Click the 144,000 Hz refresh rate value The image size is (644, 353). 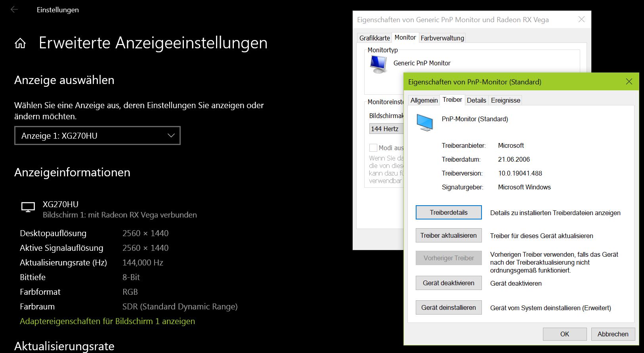click(x=143, y=263)
